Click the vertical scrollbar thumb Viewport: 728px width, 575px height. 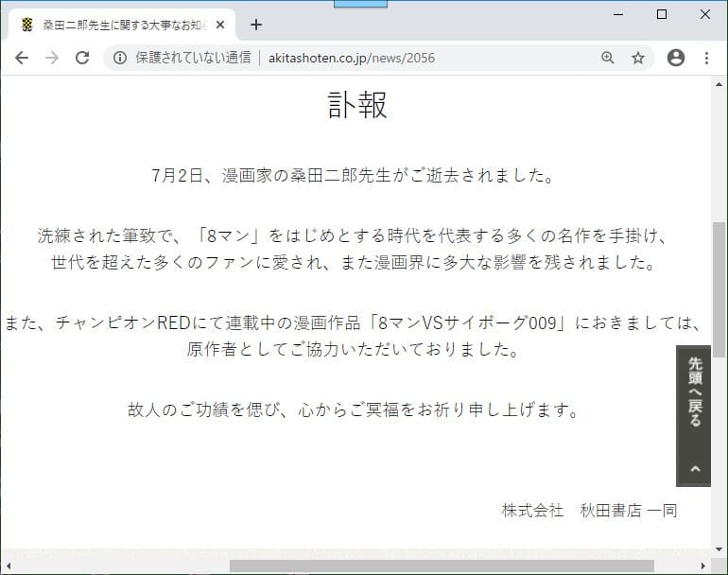719,289
